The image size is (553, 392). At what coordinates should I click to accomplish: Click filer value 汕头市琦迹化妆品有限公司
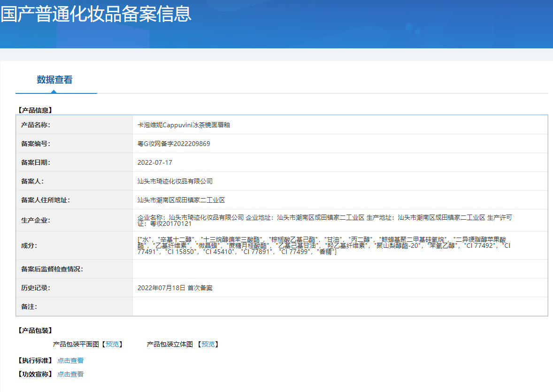click(x=175, y=181)
